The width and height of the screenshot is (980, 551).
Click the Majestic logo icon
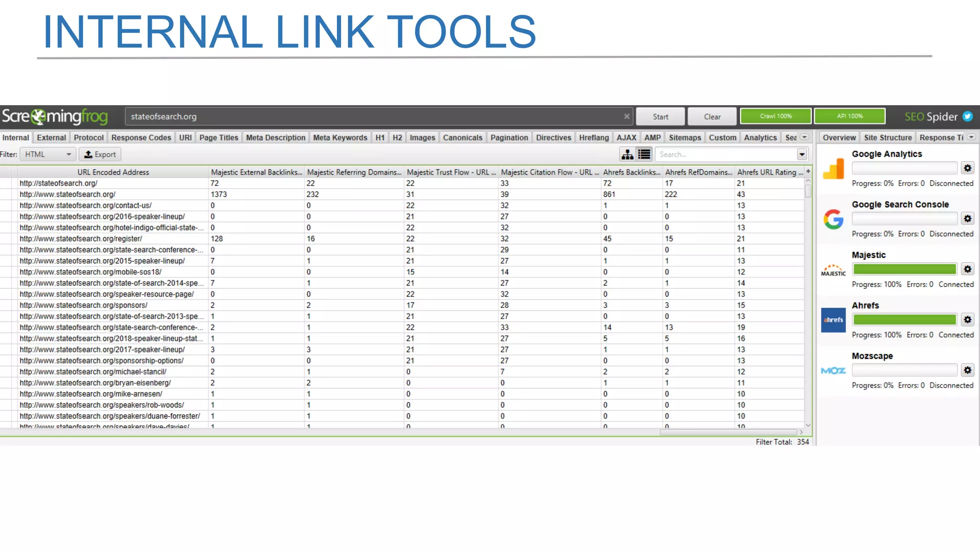pos(834,270)
